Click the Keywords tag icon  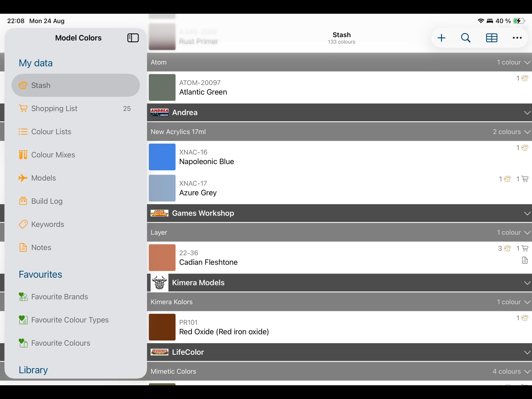pyautogui.click(x=23, y=224)
